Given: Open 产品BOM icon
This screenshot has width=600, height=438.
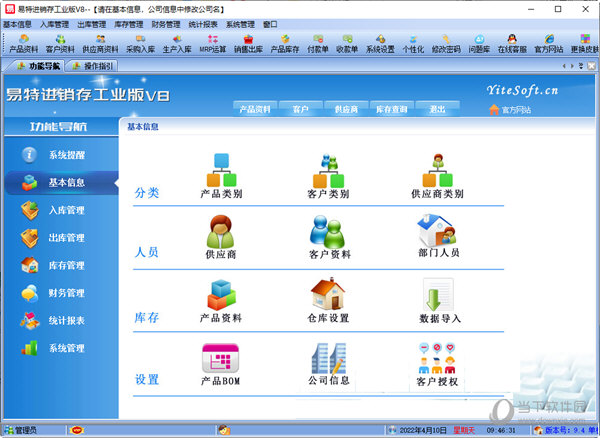Looking at the screenshot, I should [x=220, y=365].
